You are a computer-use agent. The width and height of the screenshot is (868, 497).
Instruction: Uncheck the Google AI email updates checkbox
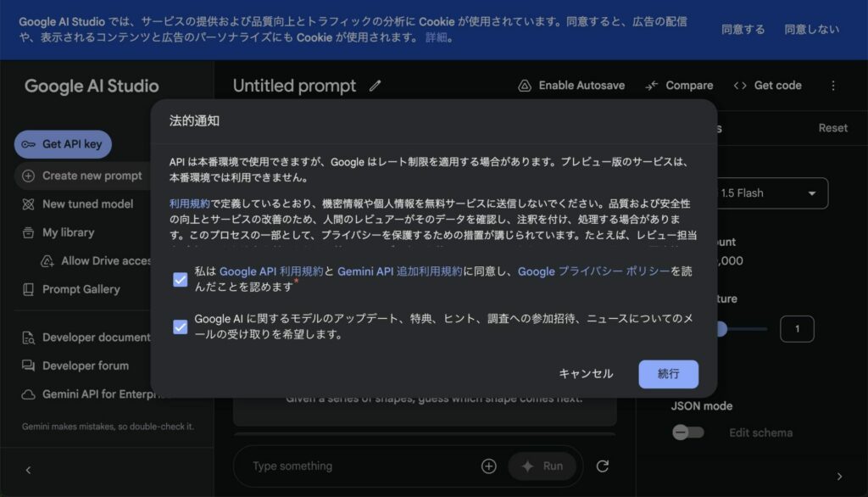[180, 326]
